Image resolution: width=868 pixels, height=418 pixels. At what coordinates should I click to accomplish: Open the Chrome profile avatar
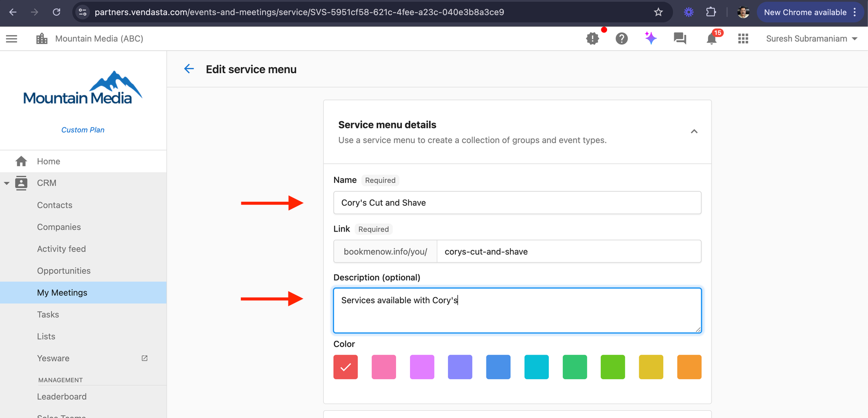click(x=743, y=12)
